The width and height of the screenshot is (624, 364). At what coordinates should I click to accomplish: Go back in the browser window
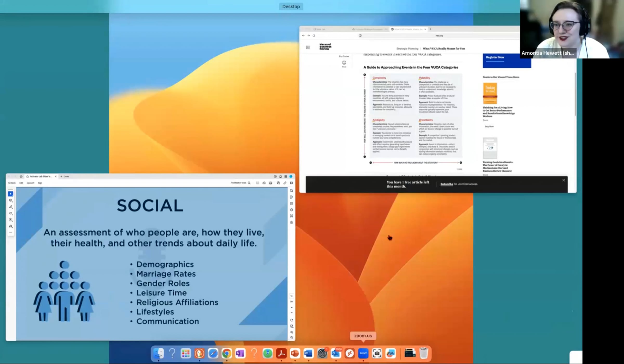point(303,36)
